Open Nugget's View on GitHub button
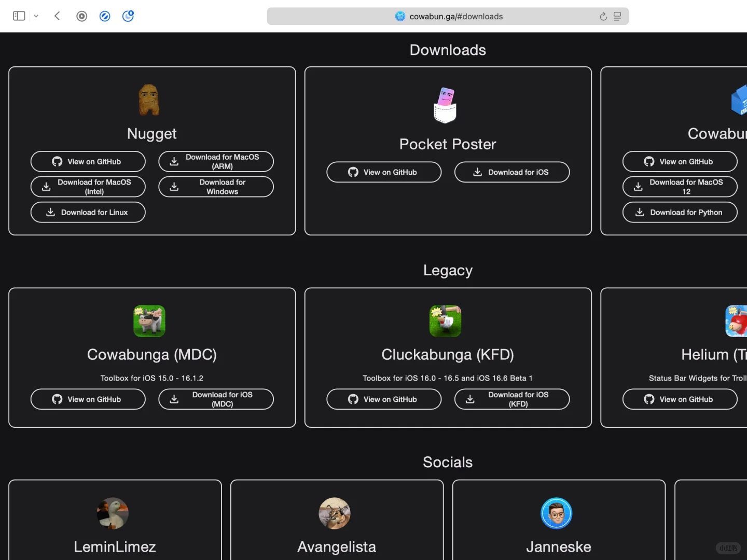 88,161
